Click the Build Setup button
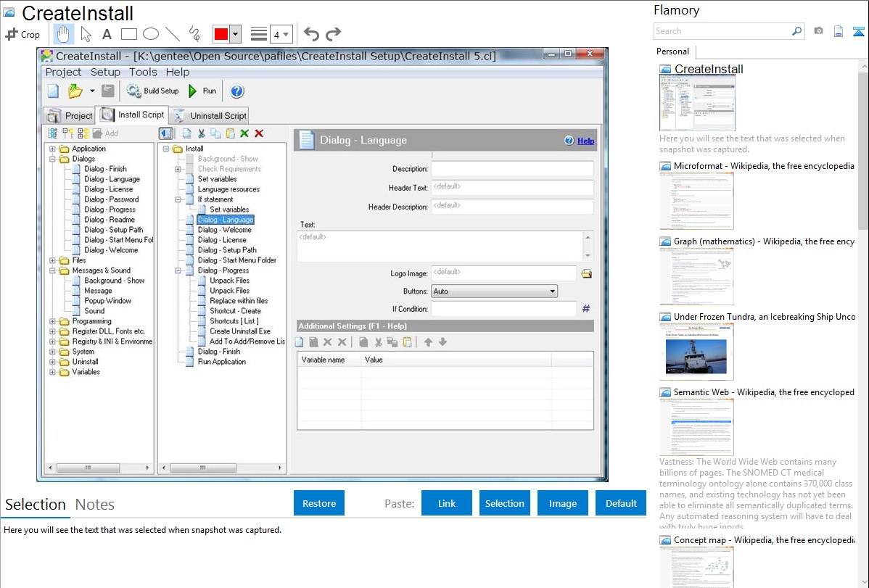 pos(152,91)
